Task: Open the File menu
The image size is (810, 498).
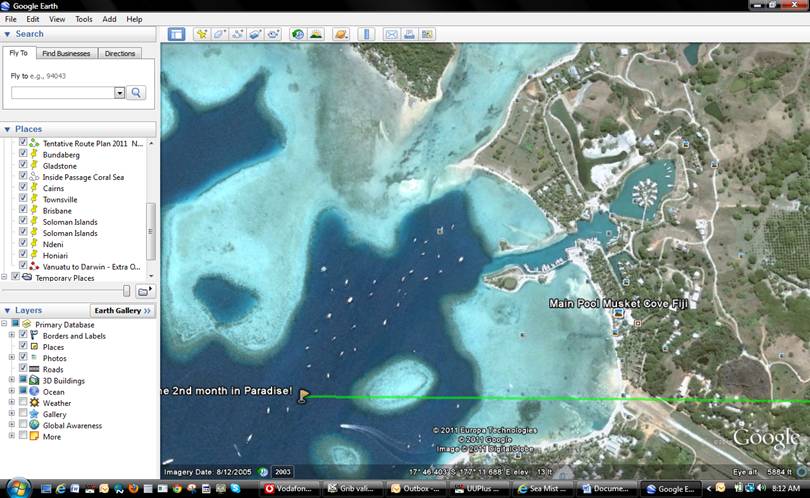Action: coord(11,19)
